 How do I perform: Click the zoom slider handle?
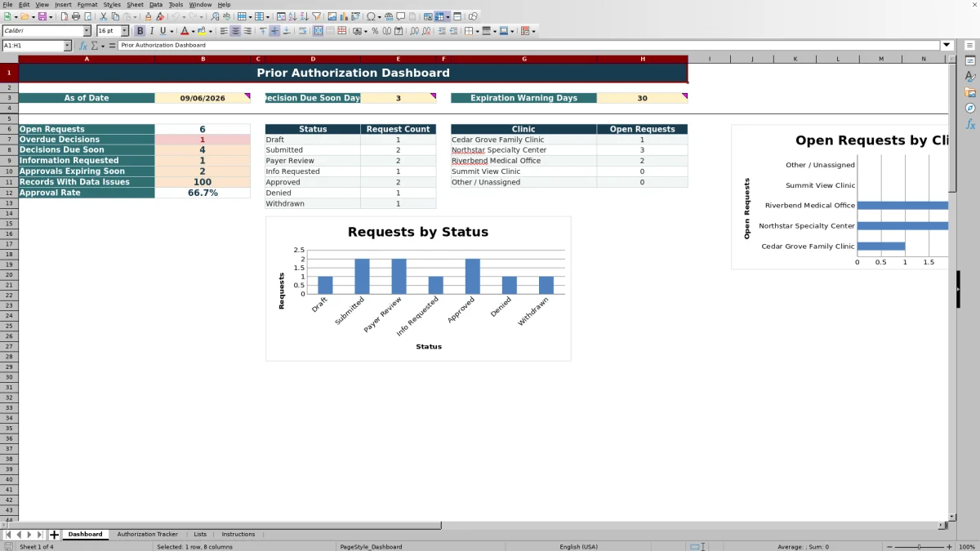tap(920, 547)
